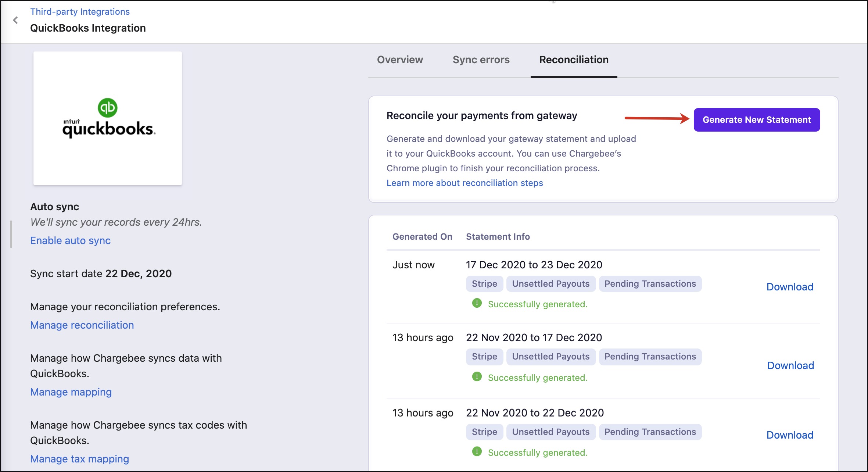The width and height of the screenshot is (868, 472).
Task: Select the Reconciliation tab
Action: tap(574, 60)
